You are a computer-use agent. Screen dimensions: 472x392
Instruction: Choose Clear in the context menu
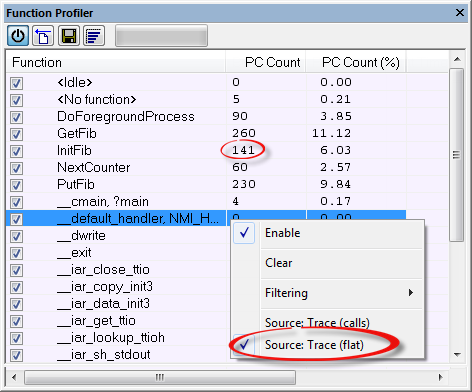(x=327, y=263)
